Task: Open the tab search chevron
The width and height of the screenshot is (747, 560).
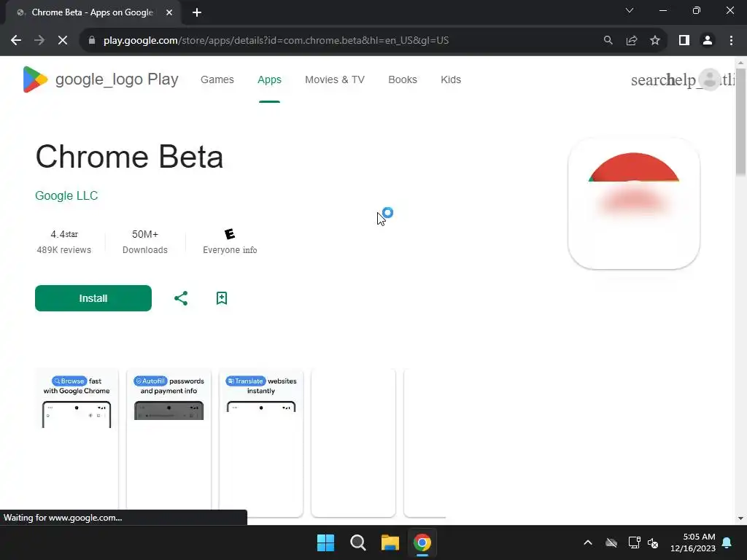Action: pos(630,10)
